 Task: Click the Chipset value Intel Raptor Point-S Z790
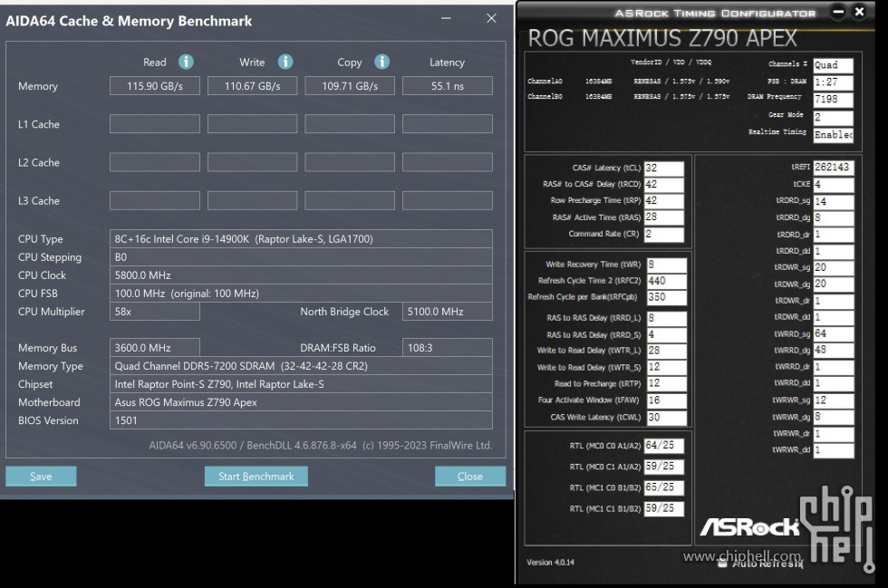point(301,384)
